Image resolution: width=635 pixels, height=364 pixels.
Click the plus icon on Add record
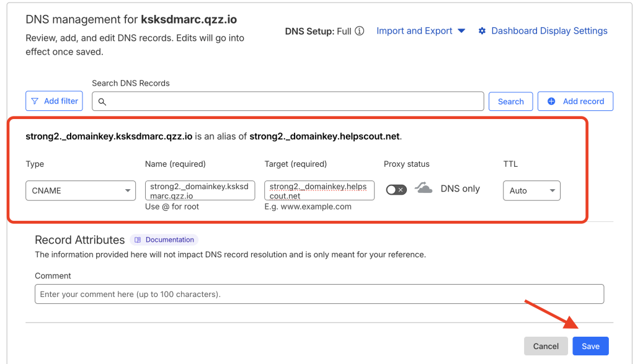[551, 101]
